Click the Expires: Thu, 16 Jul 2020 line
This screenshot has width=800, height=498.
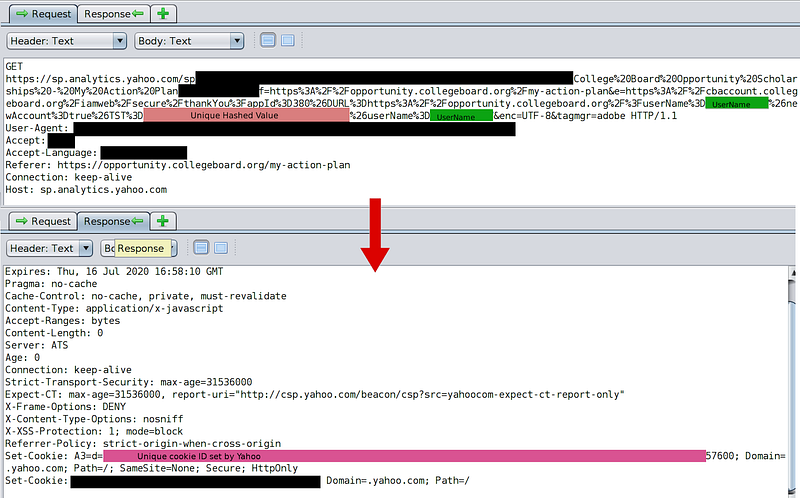pos(114,271)
